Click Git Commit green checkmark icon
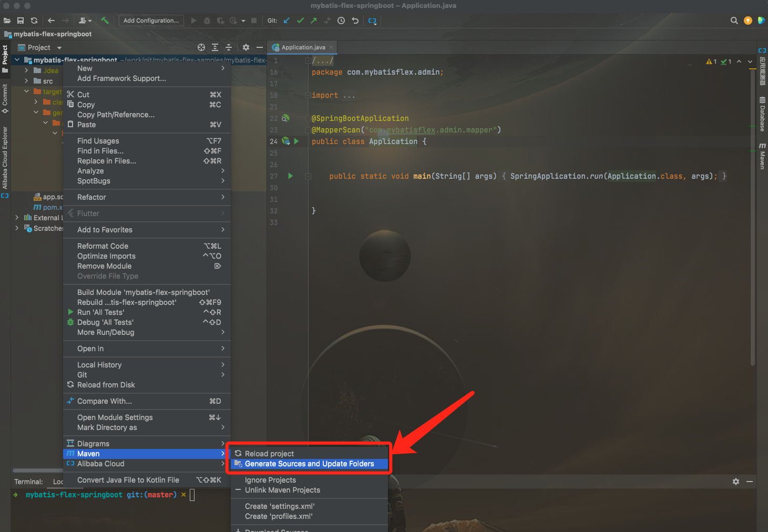 (300, 21)
